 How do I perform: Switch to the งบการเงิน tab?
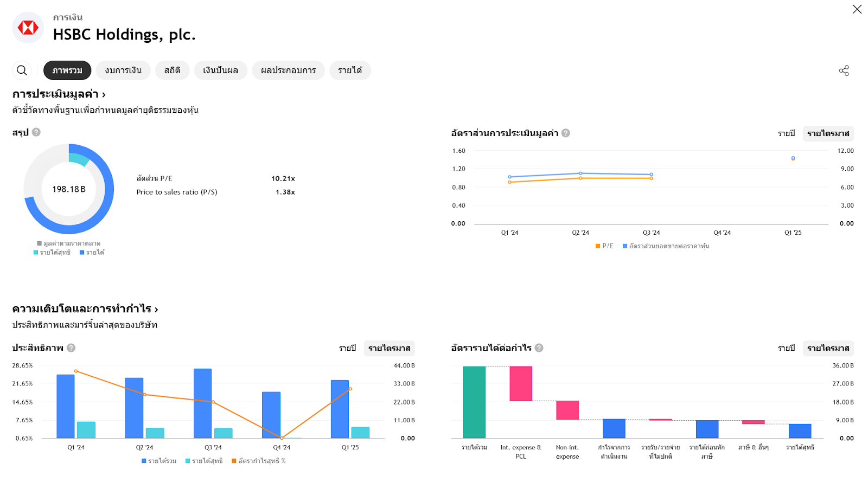coord(123,70)
